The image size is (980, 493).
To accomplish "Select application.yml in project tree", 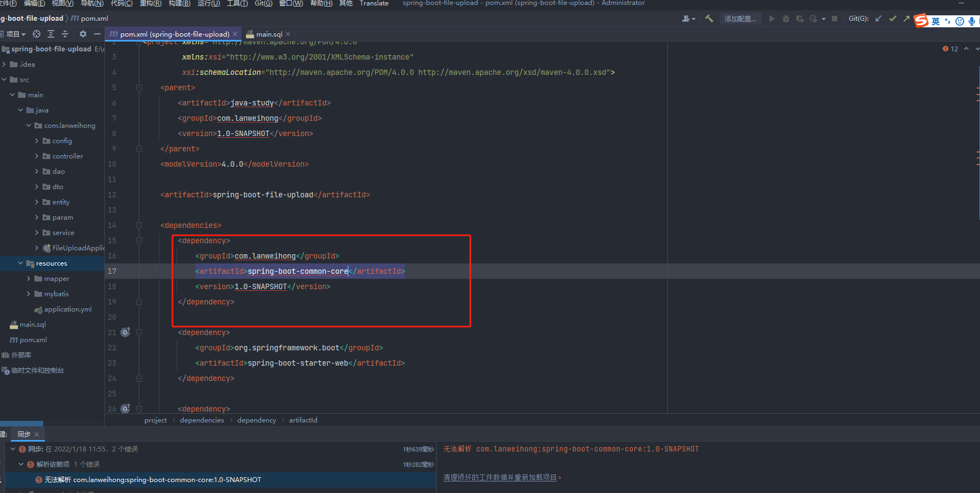I will click(x=68, y=309).
